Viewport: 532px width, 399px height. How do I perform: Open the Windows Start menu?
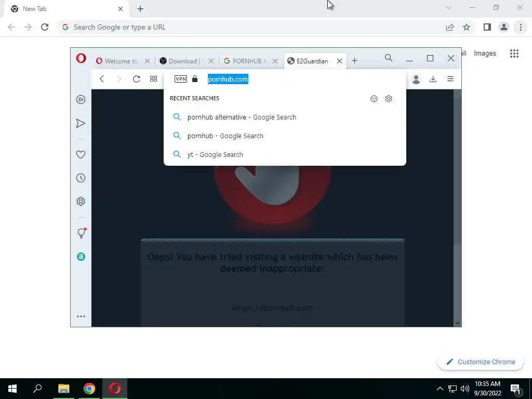point(12,389)
